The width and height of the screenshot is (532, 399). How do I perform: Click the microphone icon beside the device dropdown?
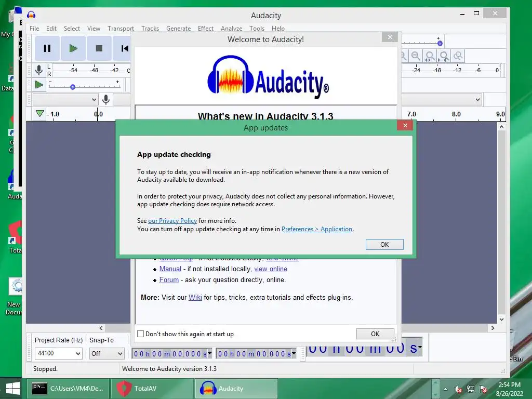(106, 99)
